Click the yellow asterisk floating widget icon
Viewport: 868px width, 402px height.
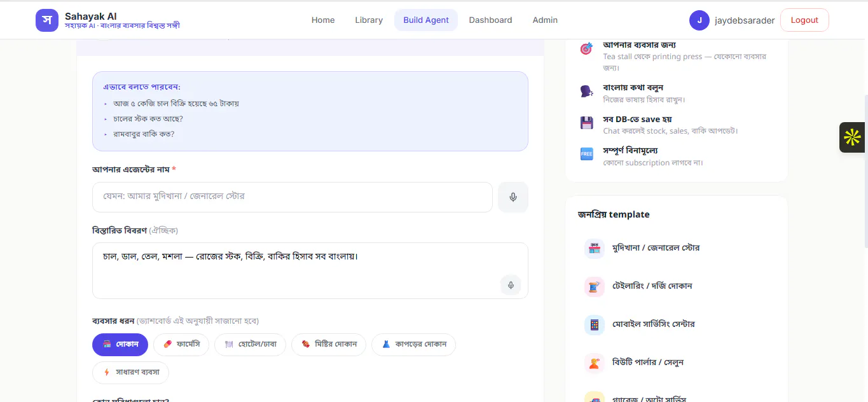(x=852, y=137)
